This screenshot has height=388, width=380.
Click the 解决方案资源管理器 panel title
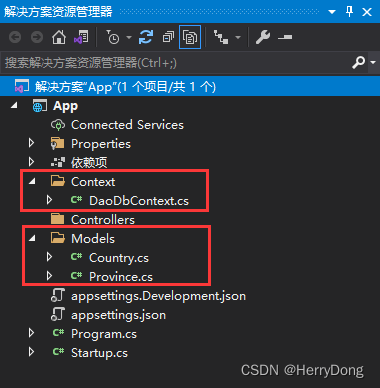tap(58, 12)
